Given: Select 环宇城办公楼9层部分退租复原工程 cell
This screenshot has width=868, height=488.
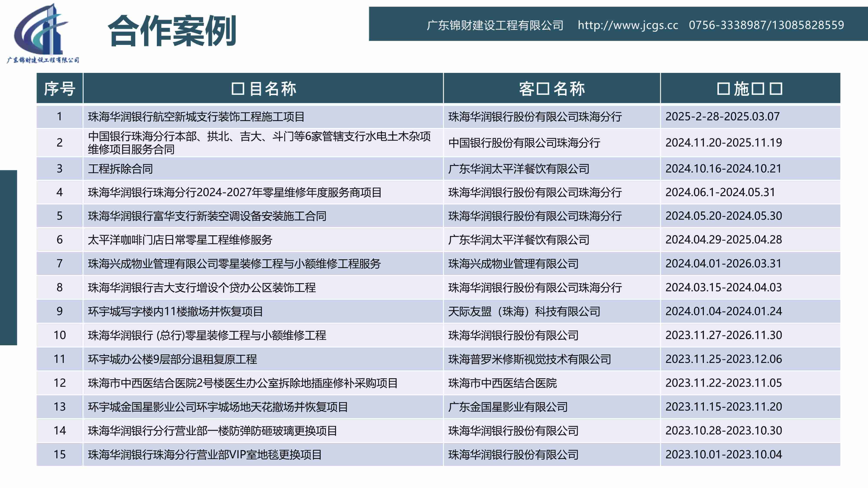Looking at the screenshot, I should coord(263,359).
